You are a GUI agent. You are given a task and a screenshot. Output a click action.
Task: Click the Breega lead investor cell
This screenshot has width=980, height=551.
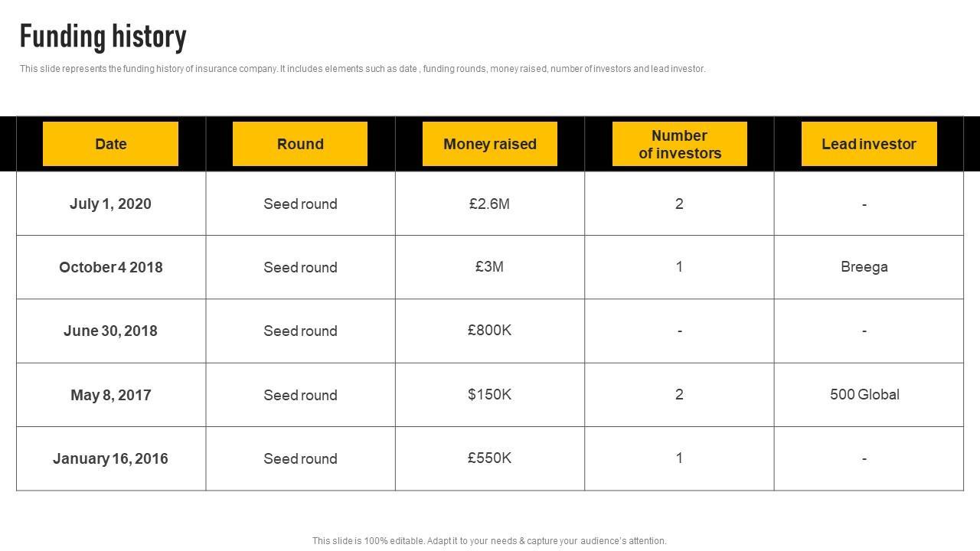pos(864,266)
